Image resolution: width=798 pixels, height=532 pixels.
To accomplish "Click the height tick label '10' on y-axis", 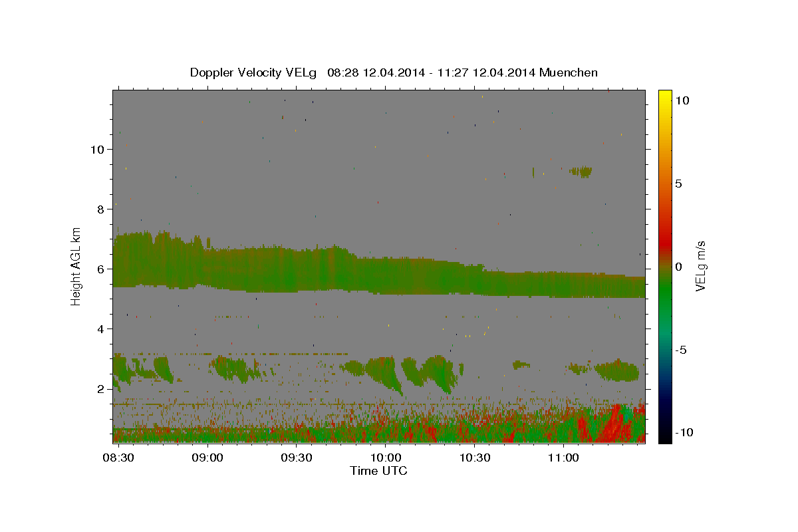I will [x=98, y=150].
